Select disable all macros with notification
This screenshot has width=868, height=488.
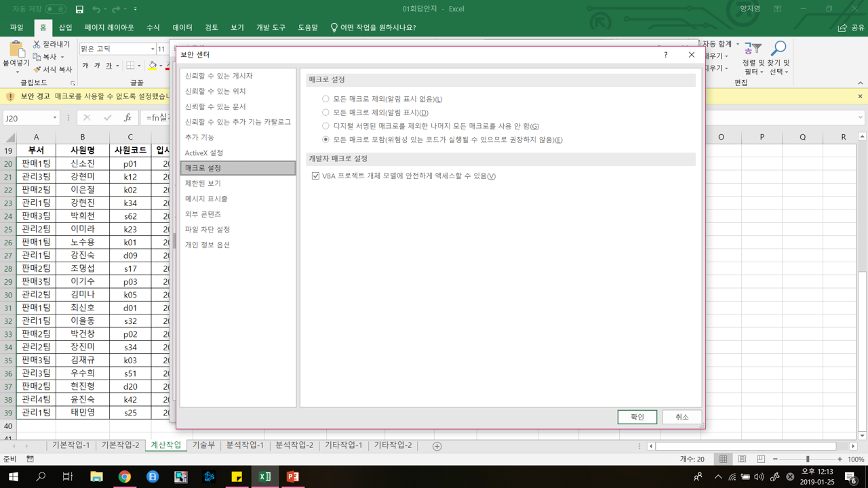click(x=325, y=113)
